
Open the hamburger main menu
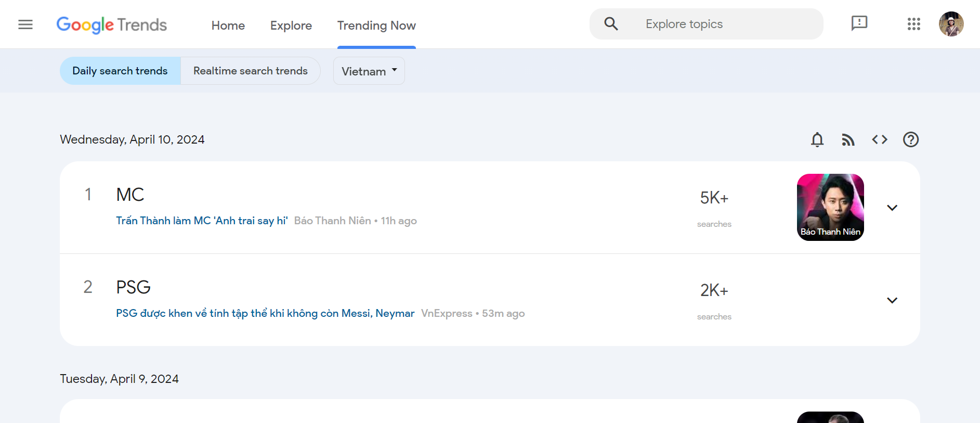point(25,24)
